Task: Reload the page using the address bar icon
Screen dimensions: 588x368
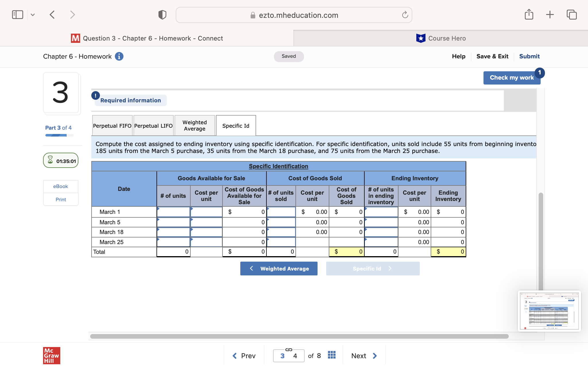Action: click(x=404, y=15)
